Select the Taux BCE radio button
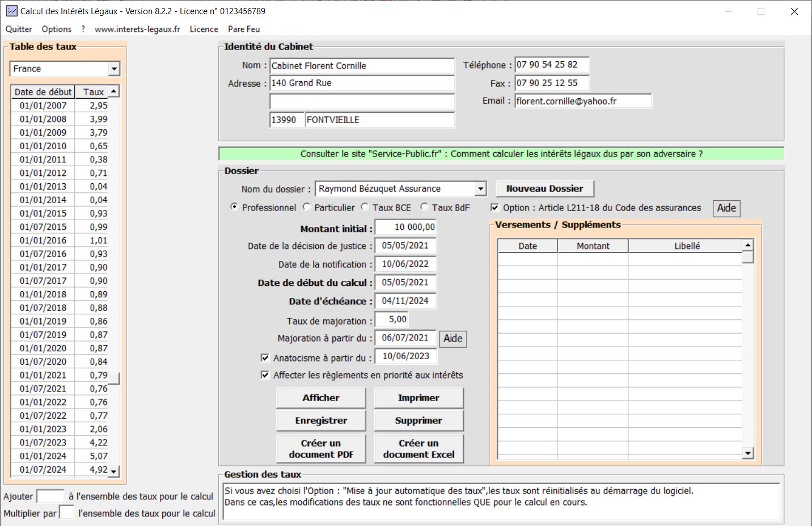The width and height of the screenshot is (812, 526). [x=365, y=207]
